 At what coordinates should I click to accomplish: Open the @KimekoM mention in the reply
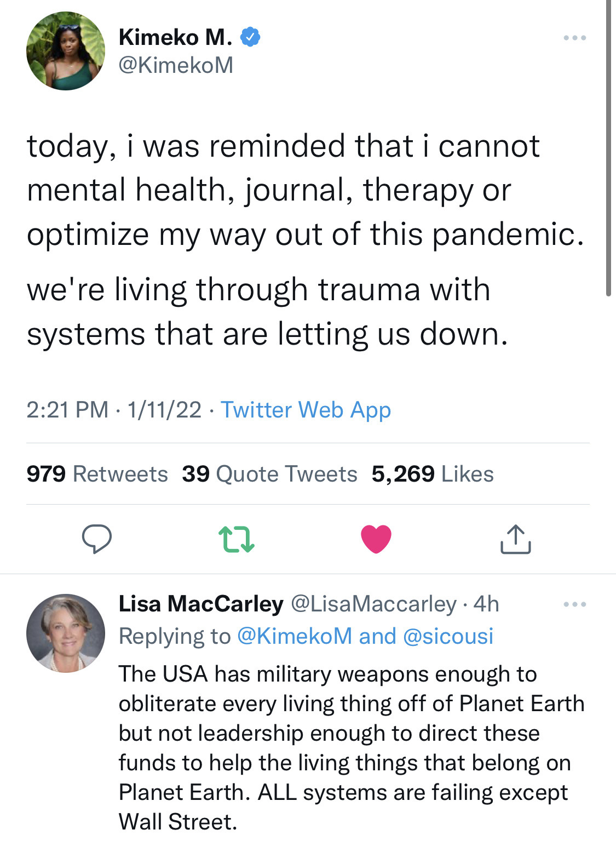295,636
